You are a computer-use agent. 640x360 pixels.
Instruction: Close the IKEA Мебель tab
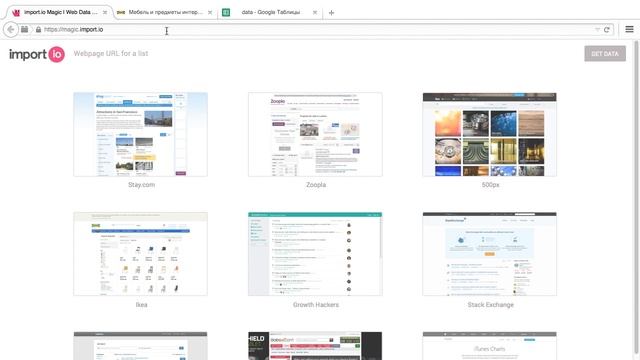pos(210,13)
